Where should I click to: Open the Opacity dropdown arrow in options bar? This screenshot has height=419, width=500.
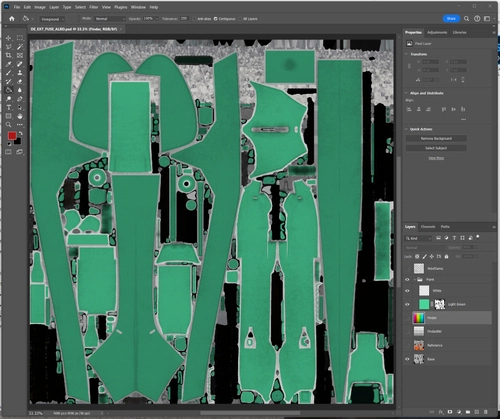tap(157, 19)
